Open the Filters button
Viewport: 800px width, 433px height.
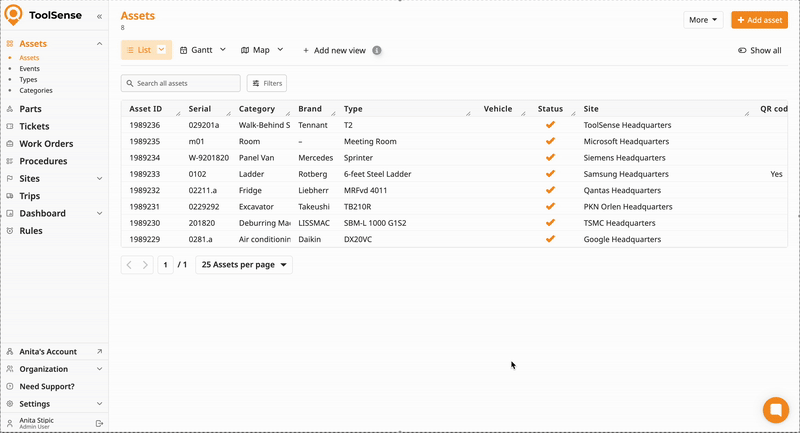[x=267, y=83]
